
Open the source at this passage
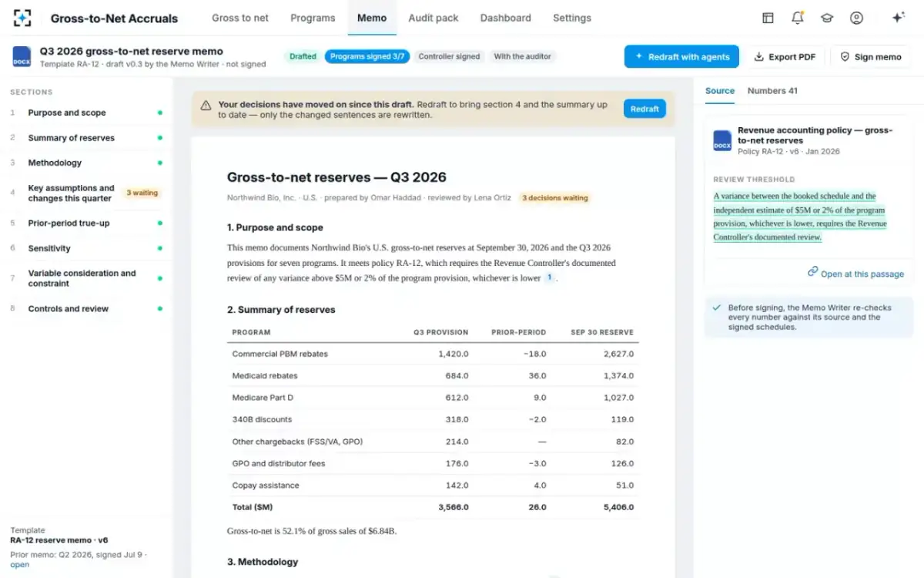click(855, 273)
